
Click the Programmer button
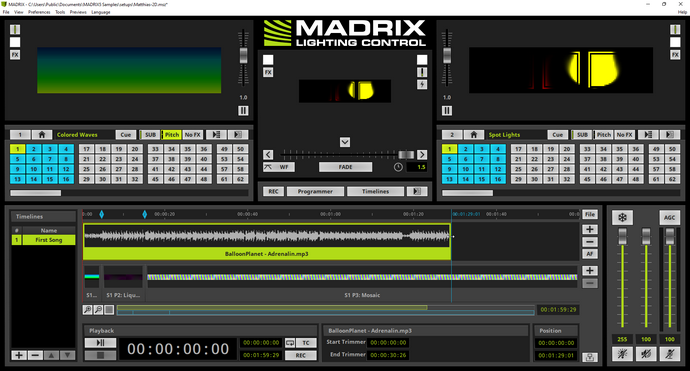coord(315,191)
